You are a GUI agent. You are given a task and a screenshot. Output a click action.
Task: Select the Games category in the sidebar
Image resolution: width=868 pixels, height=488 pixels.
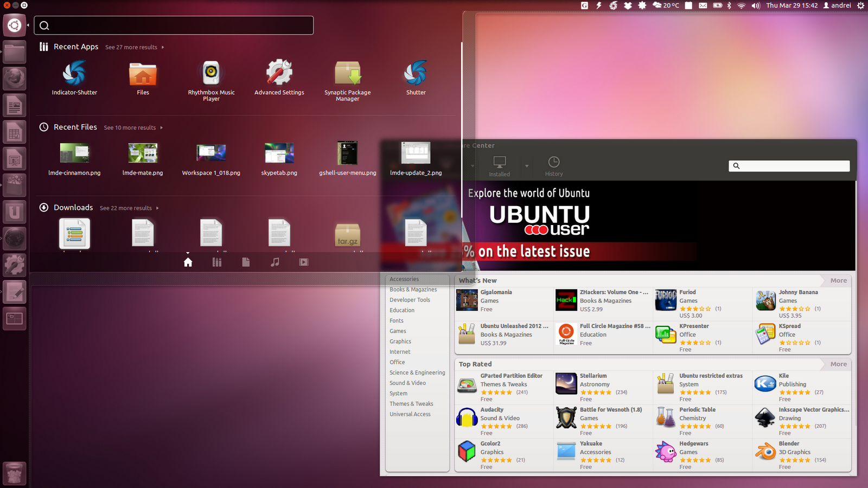point(398,331)
